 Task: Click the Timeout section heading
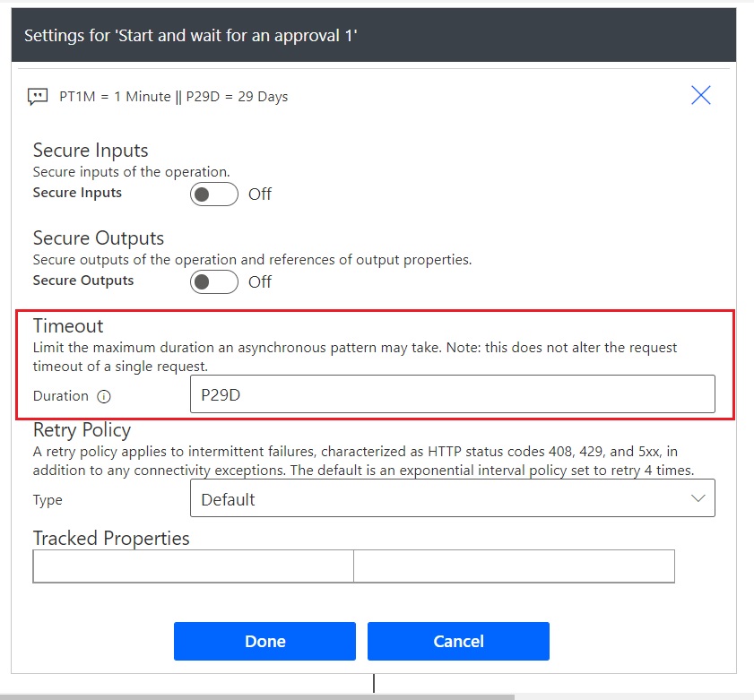click(x=68, y=325)
